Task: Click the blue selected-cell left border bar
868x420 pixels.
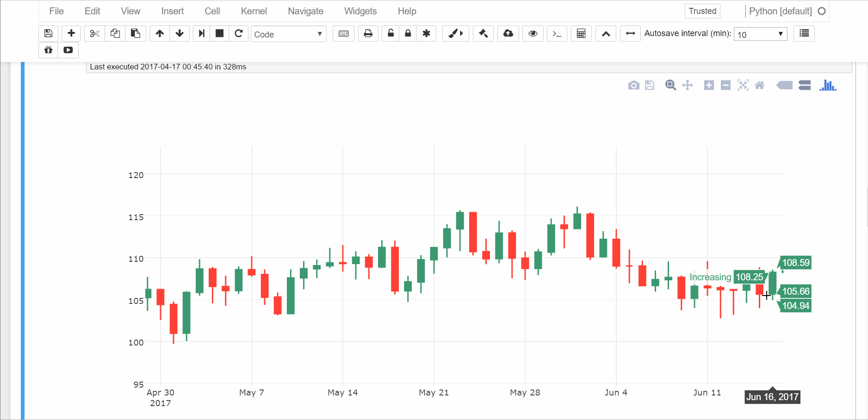Action: [x=23, y=241]
